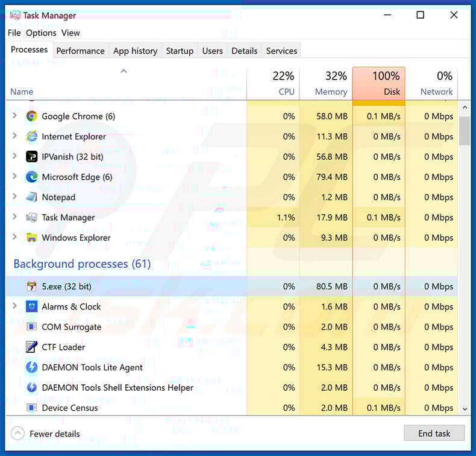The width and height of the screenshot is (476, 456).
Task: Click the Google Chrome process icon
Action: tap(31, 116)
